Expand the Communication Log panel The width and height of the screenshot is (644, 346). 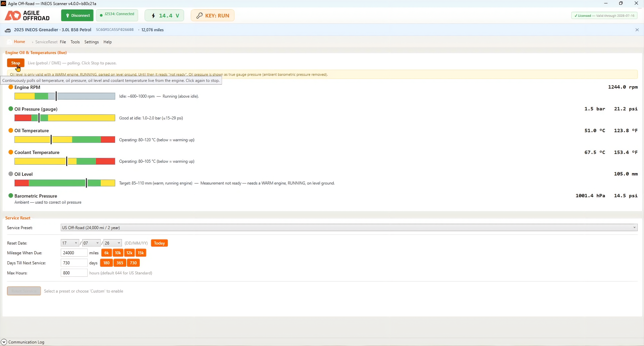4,342
